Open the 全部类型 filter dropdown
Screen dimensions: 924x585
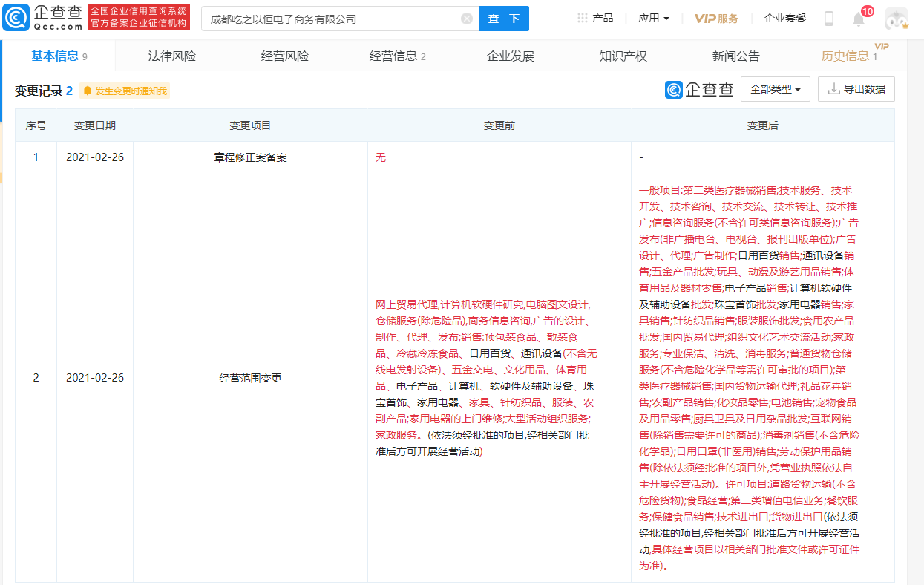click(775, 89)
